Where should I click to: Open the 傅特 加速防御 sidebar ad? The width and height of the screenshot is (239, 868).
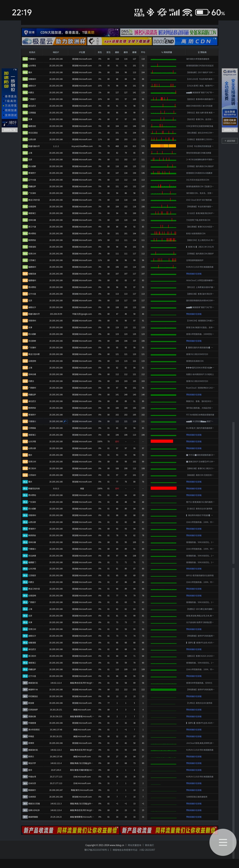tap(9, 98)
